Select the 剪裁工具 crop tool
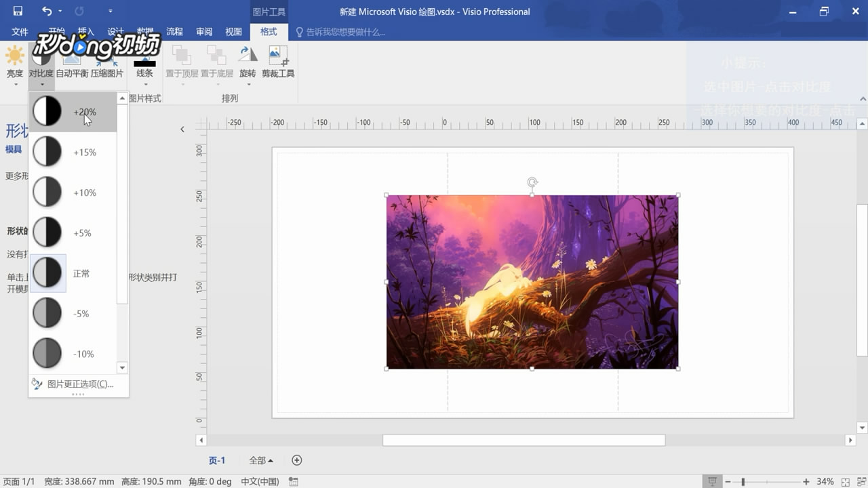Image resolution: width=868 pixels, height=488 pixels. 278,62
